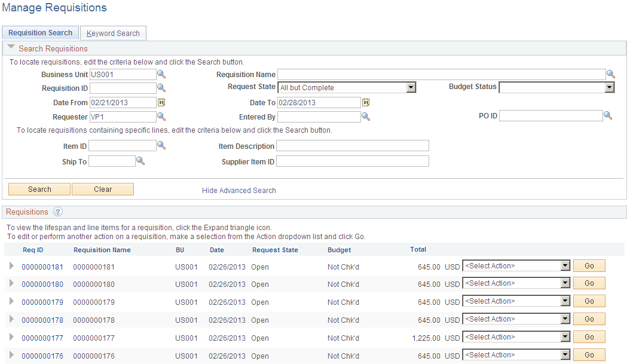Open the Budget Status dropdown
This screenshot has height=364, width=633.
(608, 87)
